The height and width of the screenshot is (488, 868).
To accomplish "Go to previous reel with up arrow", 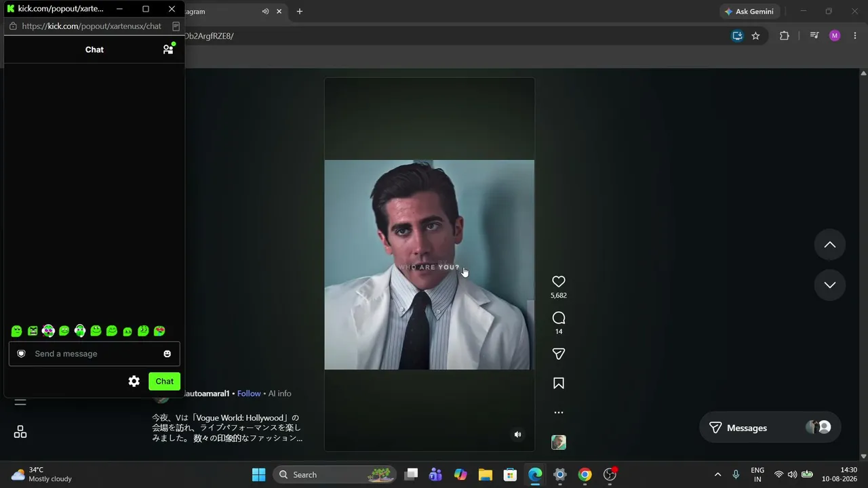I will pos(830,245).
